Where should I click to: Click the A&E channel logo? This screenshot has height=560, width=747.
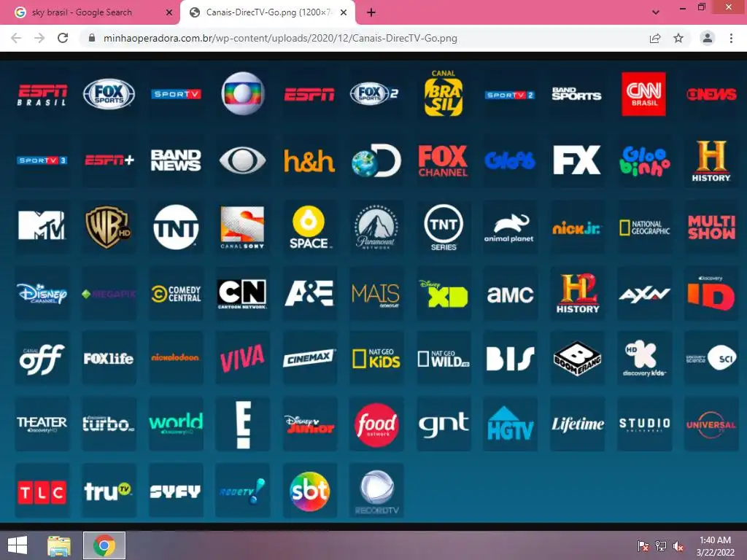coord(309,293)
